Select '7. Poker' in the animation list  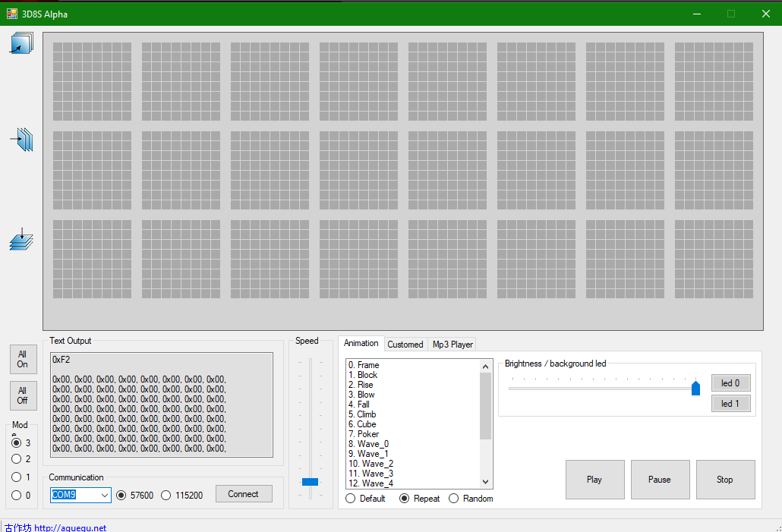413,434
